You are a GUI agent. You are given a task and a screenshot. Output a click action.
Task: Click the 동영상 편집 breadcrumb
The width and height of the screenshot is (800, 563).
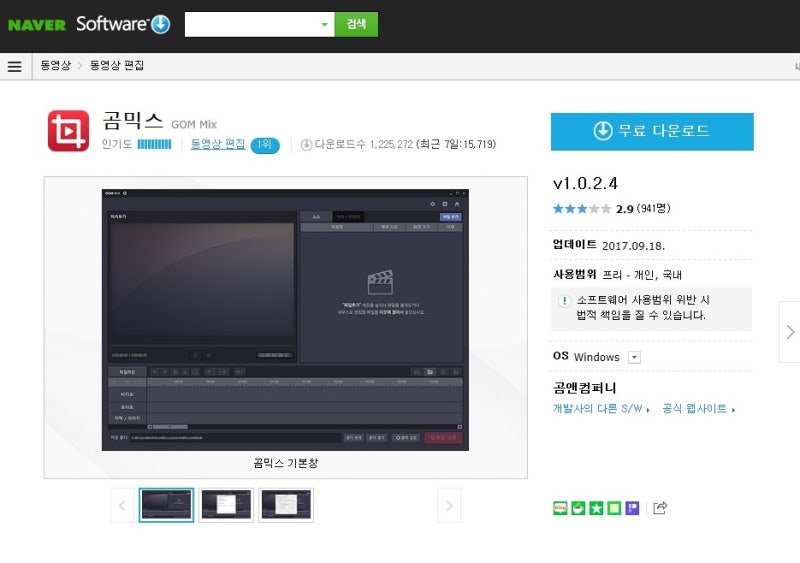117,65
